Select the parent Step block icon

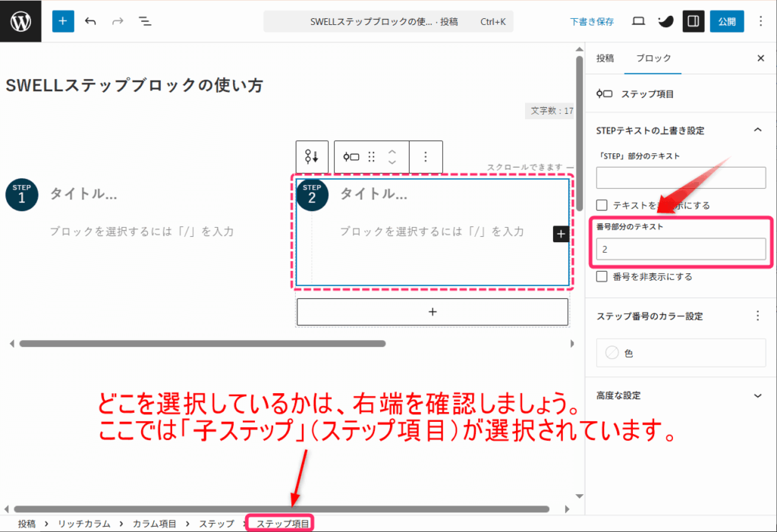tap(311, 156)
